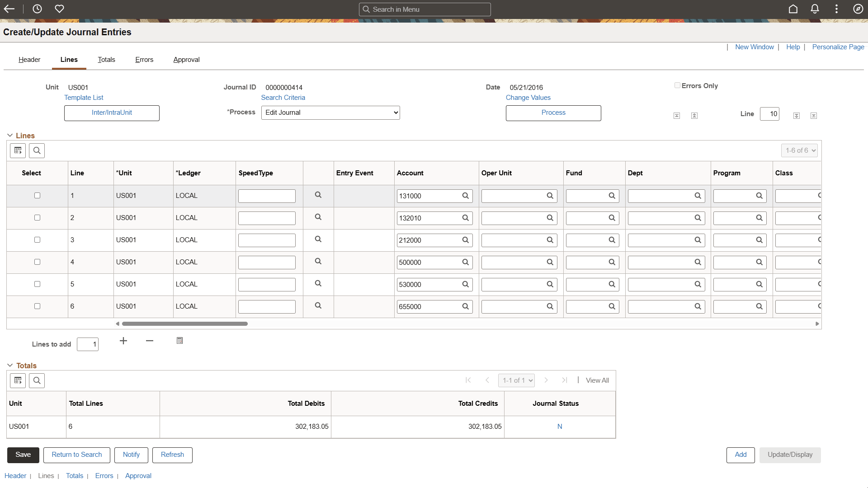Tick the Select checkbox on line 4
This screenshot has height=488, width=868.
[x=37, y=262]
